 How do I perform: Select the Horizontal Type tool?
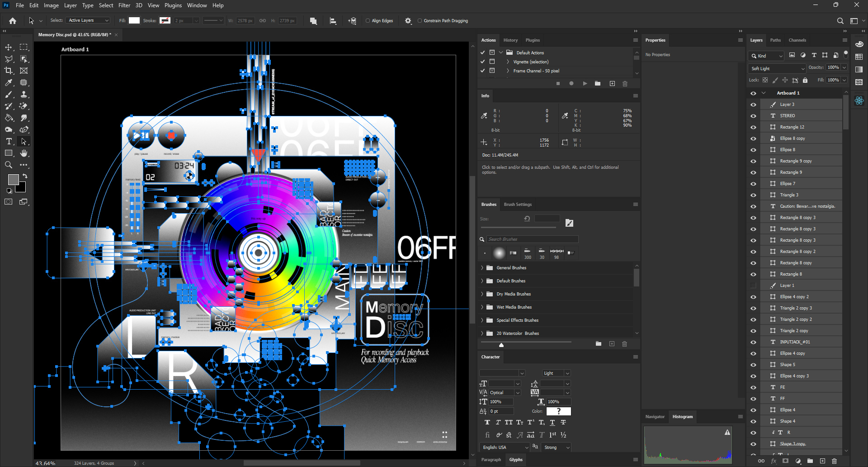(9, 142)
